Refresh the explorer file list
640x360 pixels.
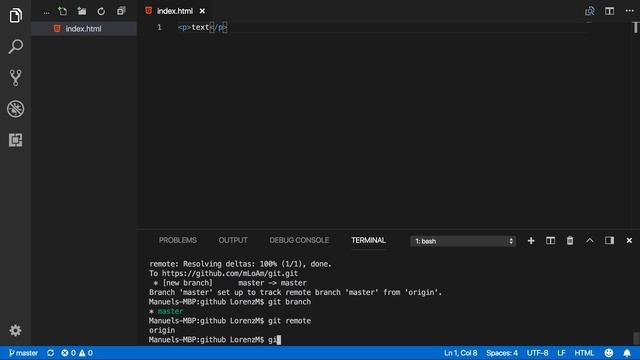click(x=101, y=11)
